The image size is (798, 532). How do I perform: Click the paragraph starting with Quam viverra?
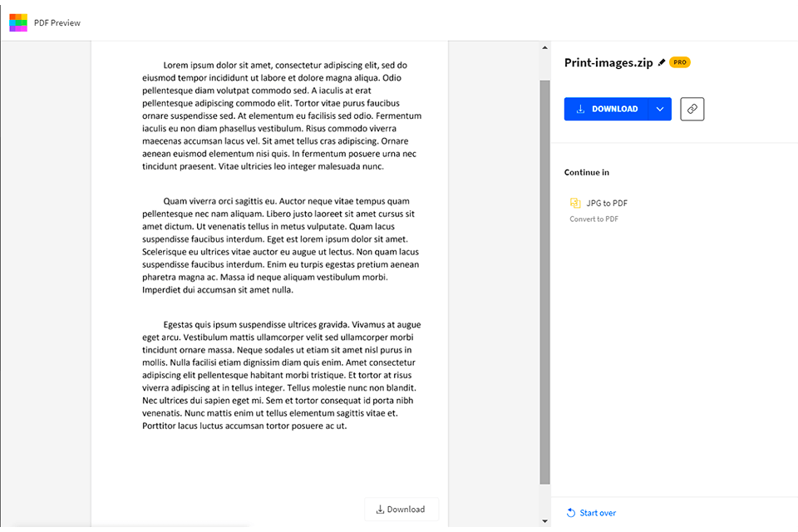pos(281,245)
